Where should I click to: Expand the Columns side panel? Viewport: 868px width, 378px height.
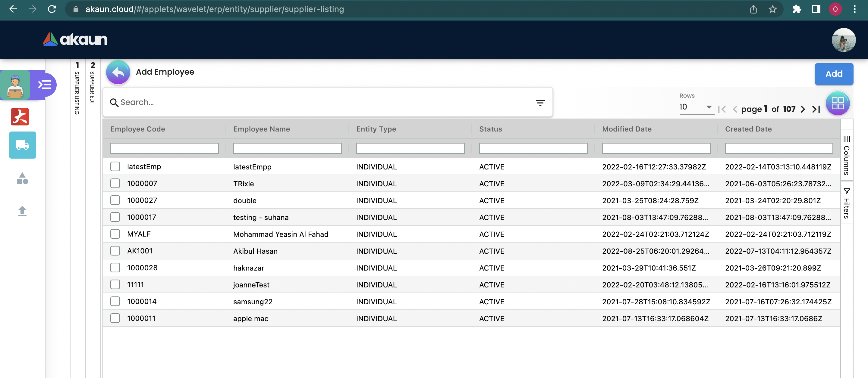pyautogui.click(x=846, y=156)
